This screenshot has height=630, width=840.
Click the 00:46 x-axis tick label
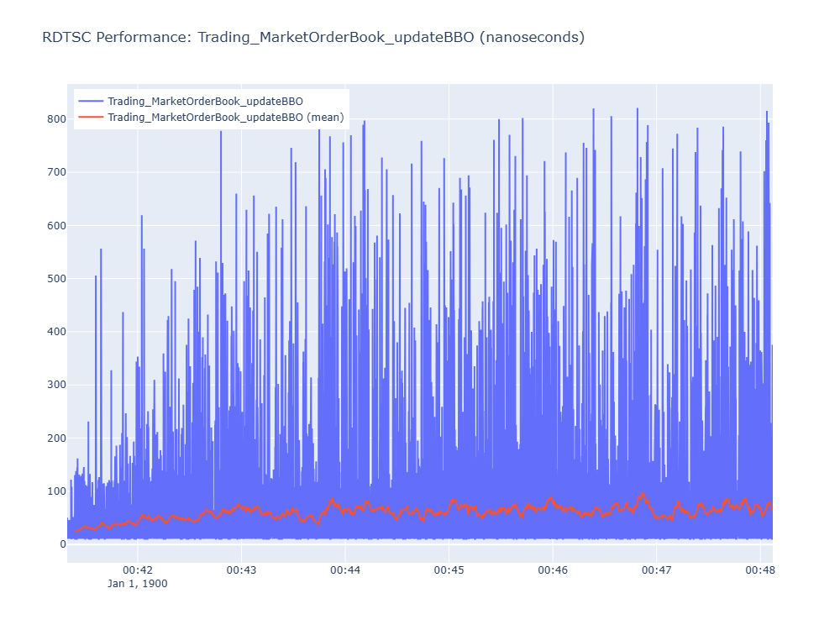(553, 570)
